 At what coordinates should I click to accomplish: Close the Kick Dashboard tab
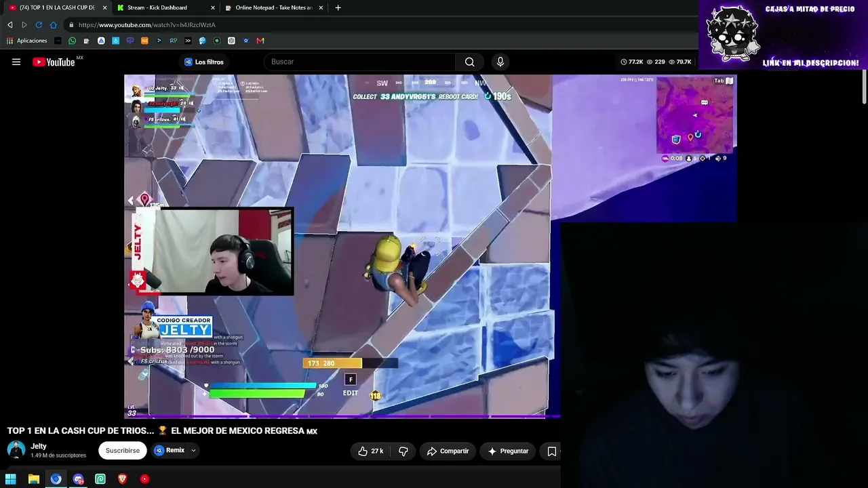(x=213, y=7)
